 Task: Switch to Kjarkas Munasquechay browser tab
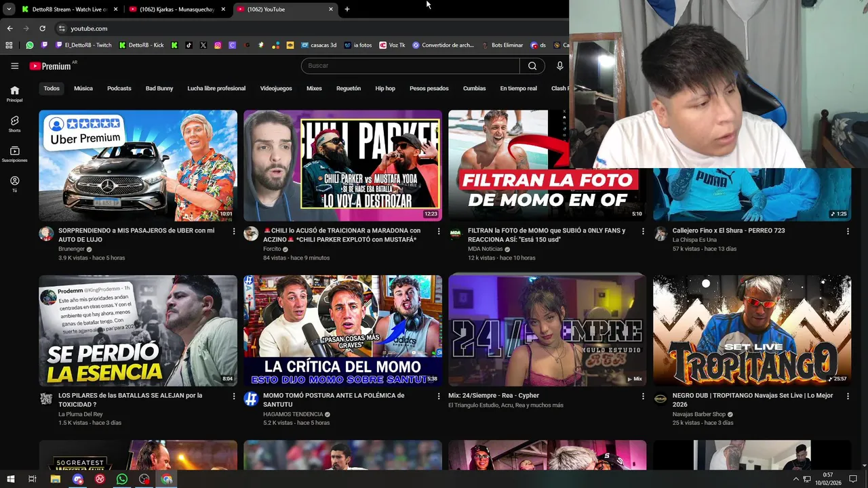[177, 9]
